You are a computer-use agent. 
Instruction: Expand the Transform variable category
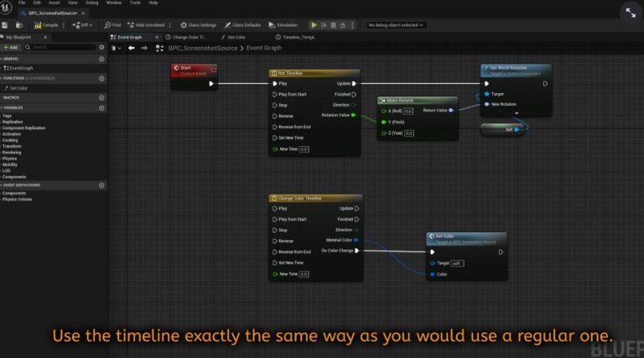(12, 146)
